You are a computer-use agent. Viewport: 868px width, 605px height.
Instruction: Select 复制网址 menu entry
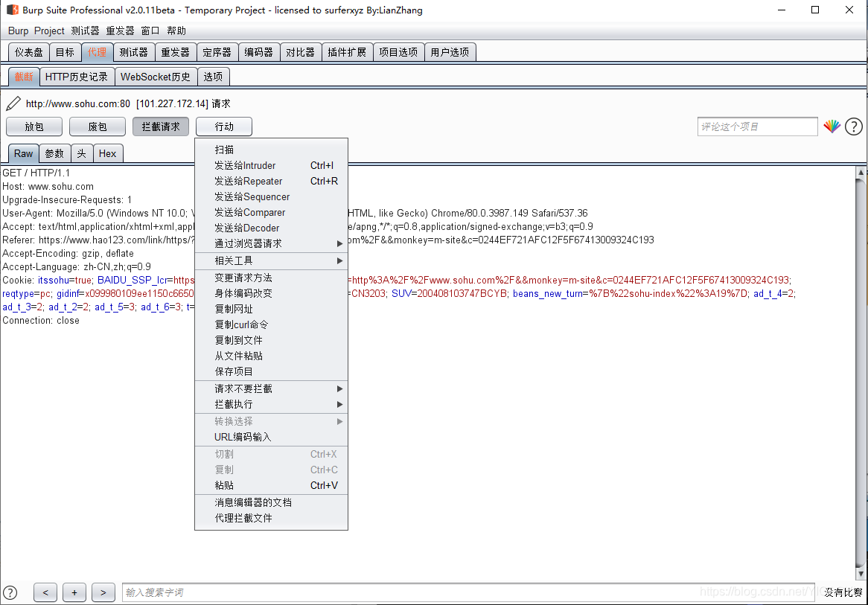tap(271, 309)
